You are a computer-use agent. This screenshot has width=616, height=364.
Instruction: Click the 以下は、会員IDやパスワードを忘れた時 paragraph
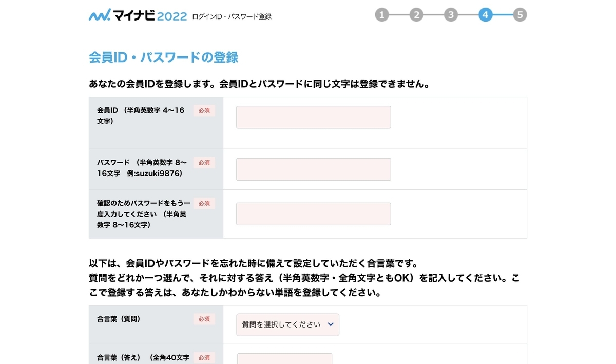pos(304,279)
